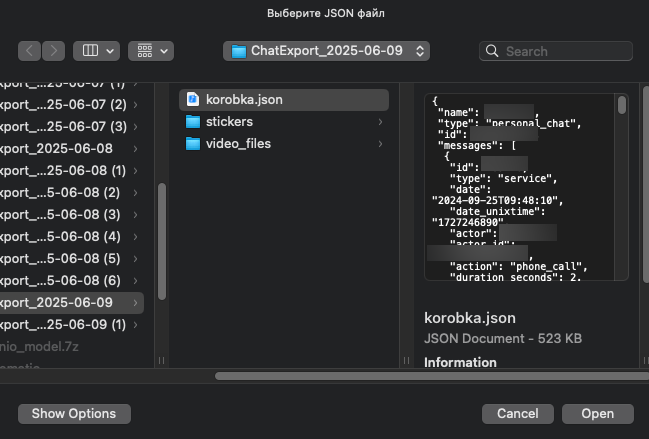Select the video_files folder

(x=284, y=144)
